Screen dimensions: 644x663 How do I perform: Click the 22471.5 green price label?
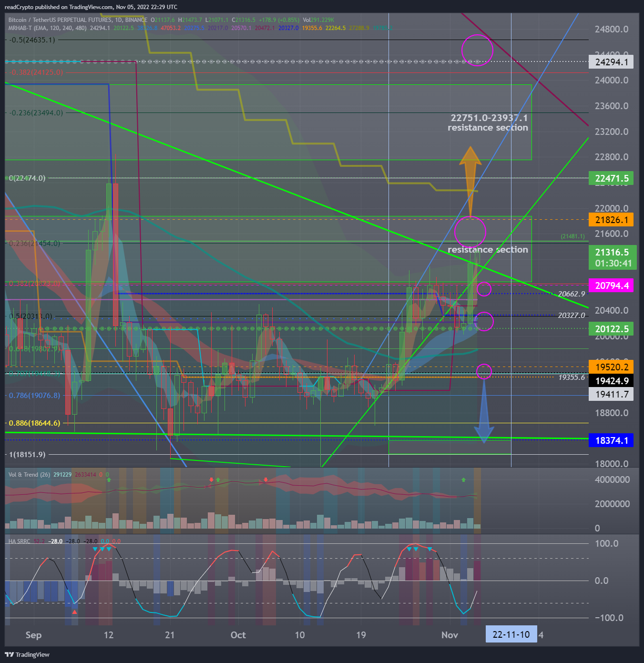[x=611, y=178]
